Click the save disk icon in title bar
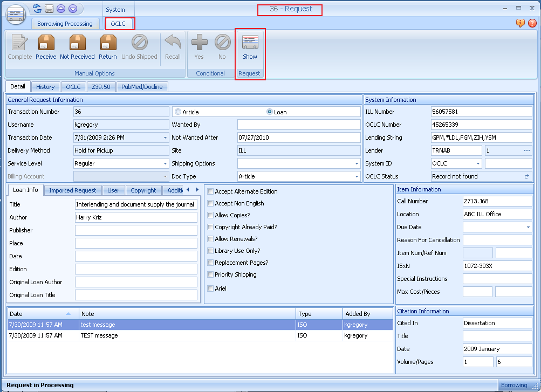Viewport: 541px width, 392px height. pos(49,9)
